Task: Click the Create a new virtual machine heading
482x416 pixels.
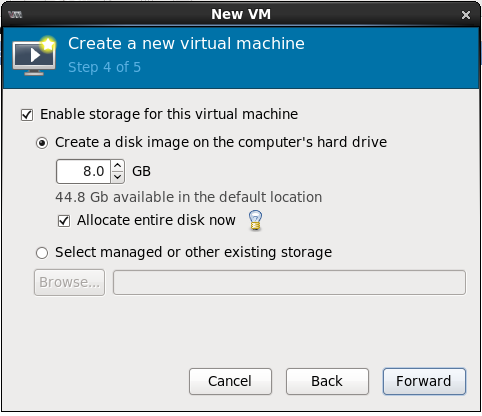Action: click(186, 44)
